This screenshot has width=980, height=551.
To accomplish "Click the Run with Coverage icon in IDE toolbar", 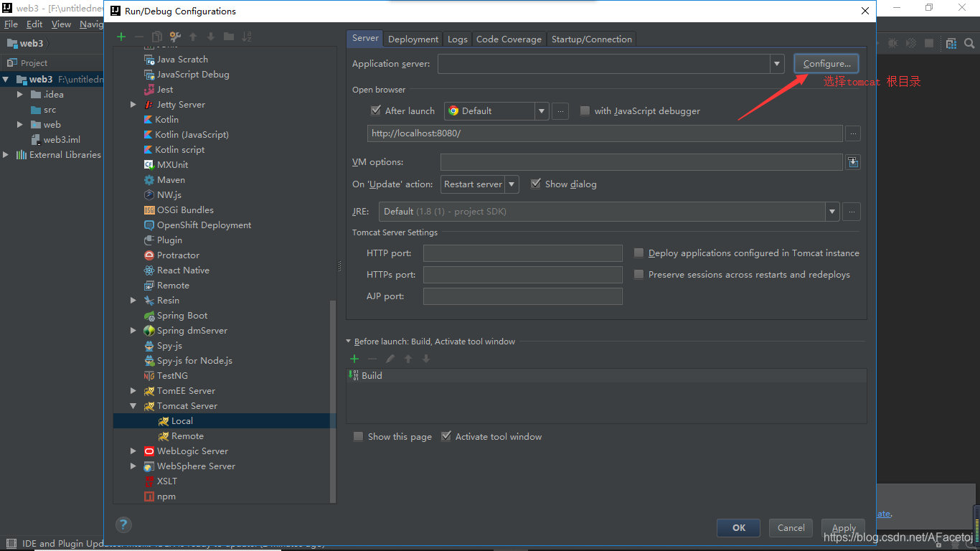I will click(911, 44).
